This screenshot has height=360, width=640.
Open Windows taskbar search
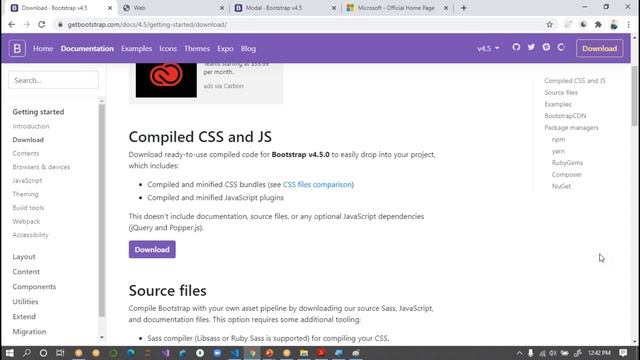coord(27,353)
